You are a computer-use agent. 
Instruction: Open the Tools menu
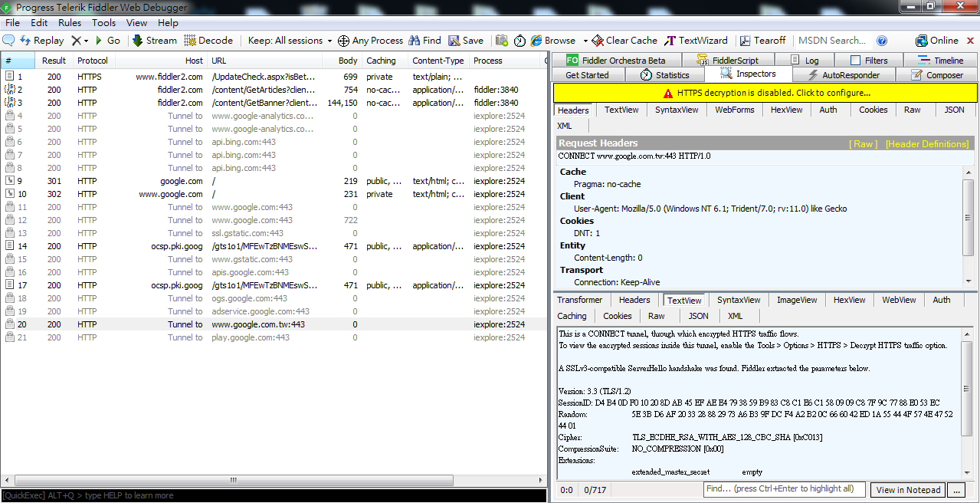tap(104, 23)
